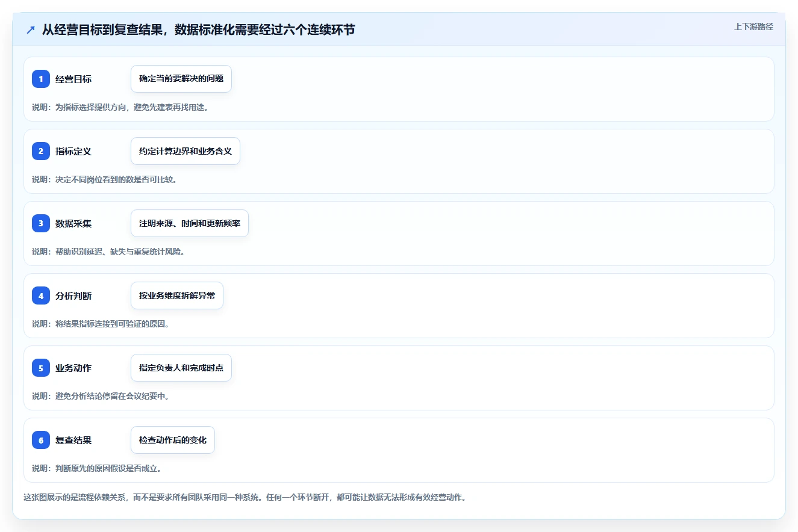Click the 分析判断 step title
798x532 pixels.
pyautogui.click(x=73, y=296)
